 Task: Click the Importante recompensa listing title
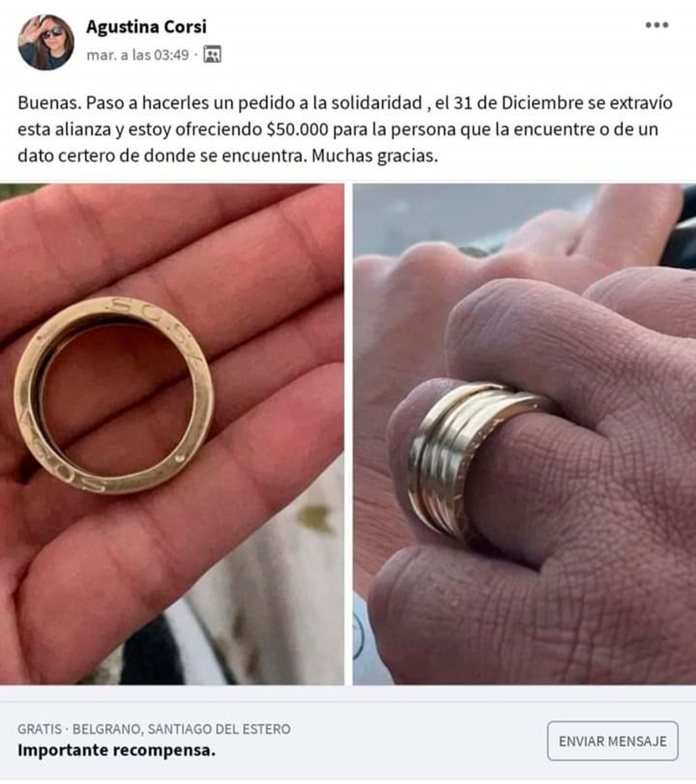(116, 751)
